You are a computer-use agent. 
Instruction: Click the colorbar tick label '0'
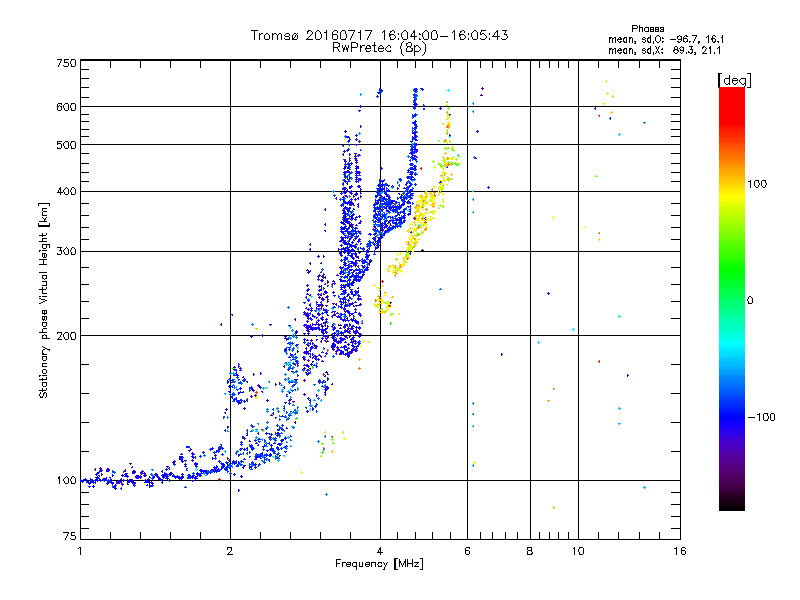[750, 301]
